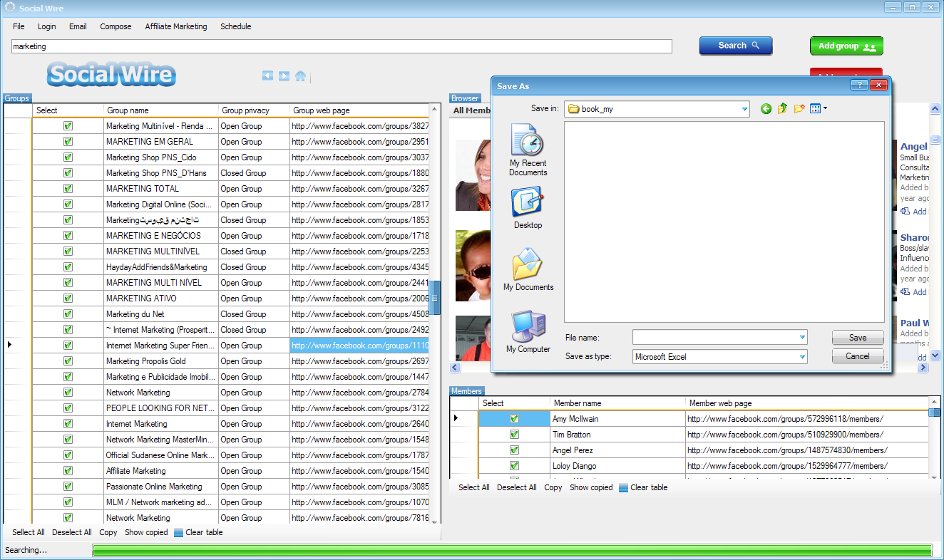944x560 pixels.
Task: Open My Recent Documents in Save As
Action: coord(528,150)
